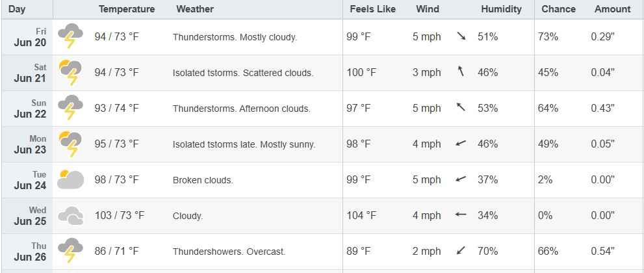Click the partly cloudy icon for Tue Jun 24

click(70, 179)
